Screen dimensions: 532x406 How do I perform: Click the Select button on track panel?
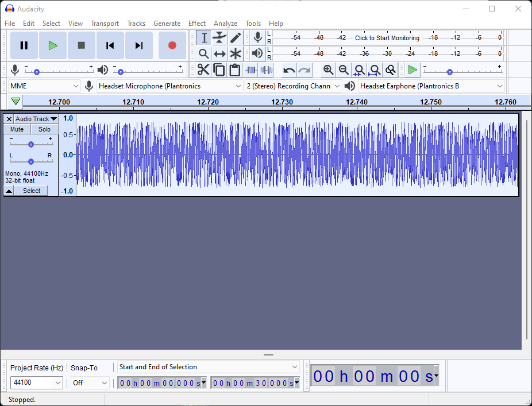[x=32, y=191]
